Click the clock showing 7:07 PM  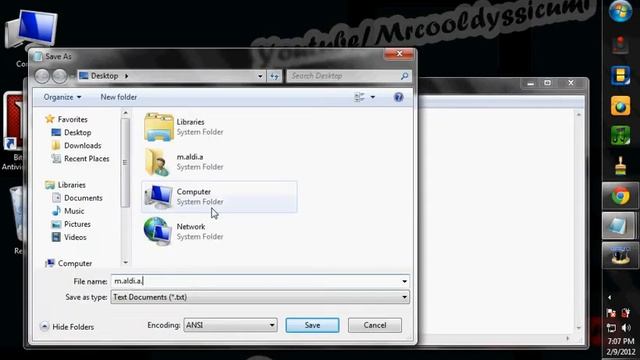620,341
